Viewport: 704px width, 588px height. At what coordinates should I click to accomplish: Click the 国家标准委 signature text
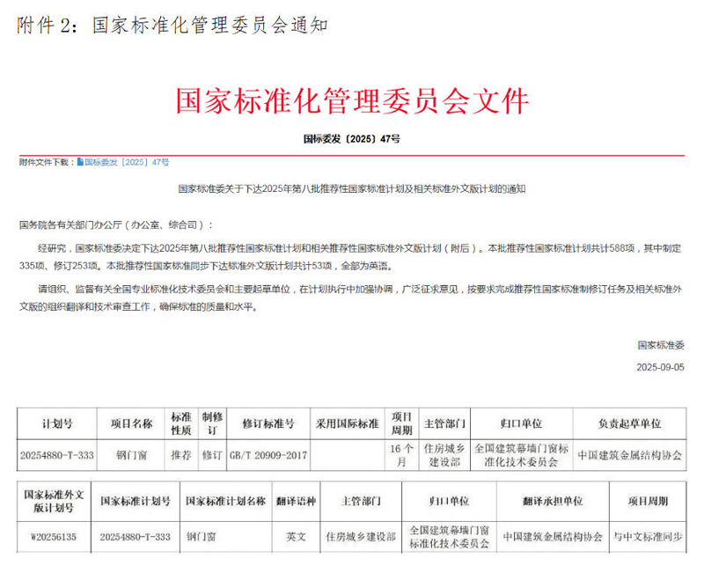pos(661,344)
